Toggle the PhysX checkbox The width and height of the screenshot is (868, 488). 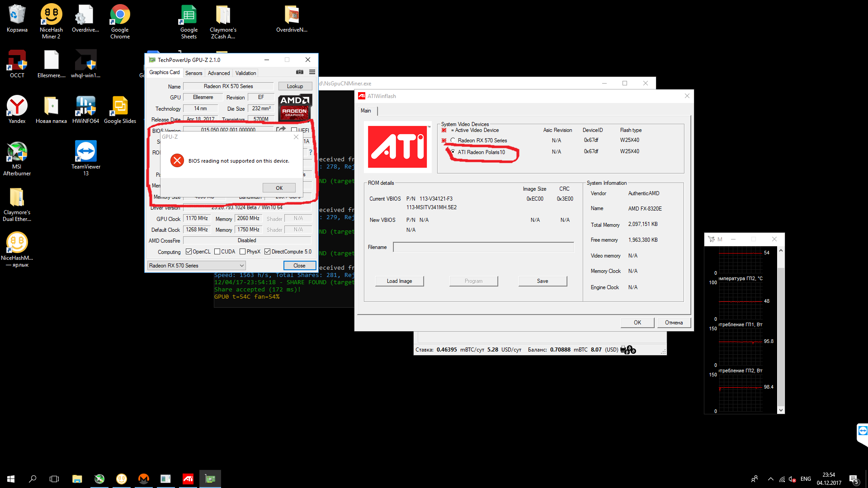click(x=242, y=252)
